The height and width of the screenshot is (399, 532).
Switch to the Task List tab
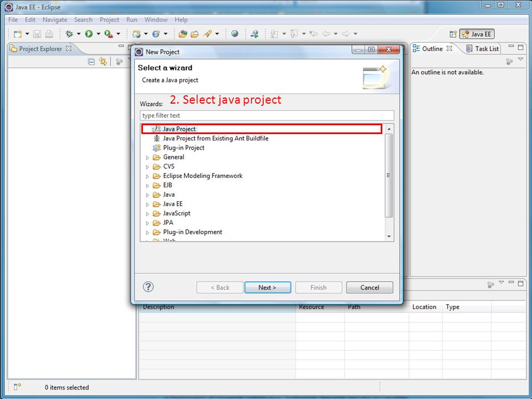(483, 49)
